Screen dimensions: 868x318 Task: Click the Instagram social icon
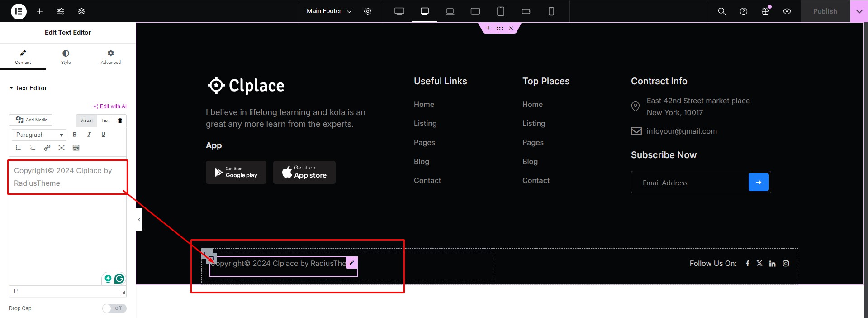pyautogui.click(x=786, y=263)
